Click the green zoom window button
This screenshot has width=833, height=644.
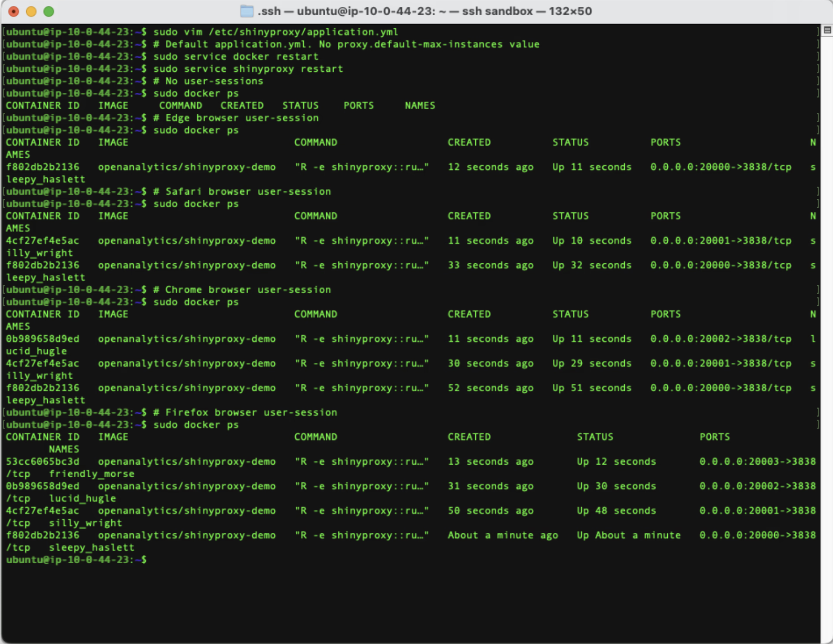pyautogui.click(x=49, y=12)
